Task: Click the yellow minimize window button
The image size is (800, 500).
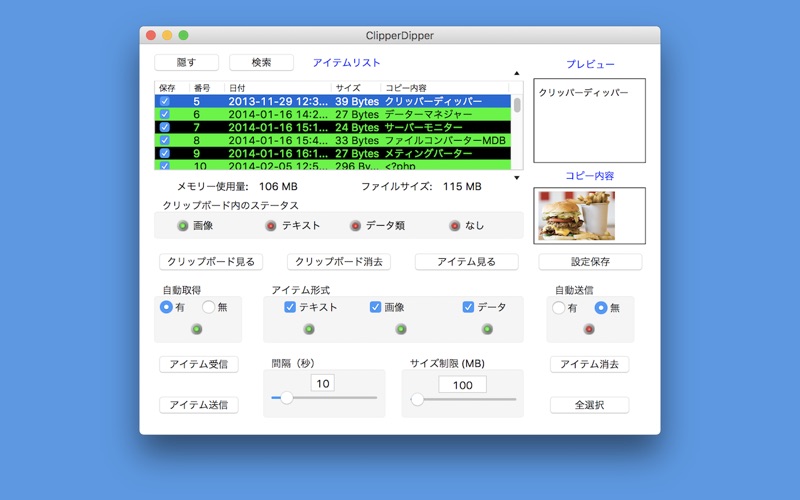Action: pyautogui.click(x=167, y=35)
